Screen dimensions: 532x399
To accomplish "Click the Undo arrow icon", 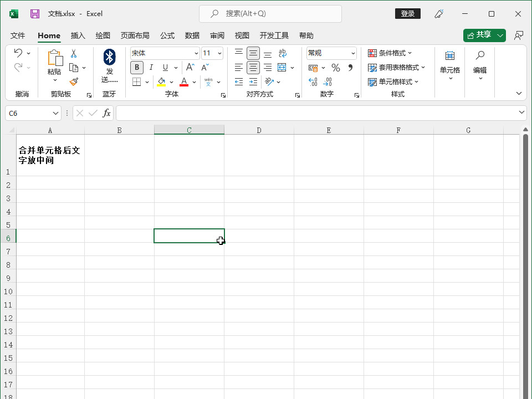I will tap(18, 53).
